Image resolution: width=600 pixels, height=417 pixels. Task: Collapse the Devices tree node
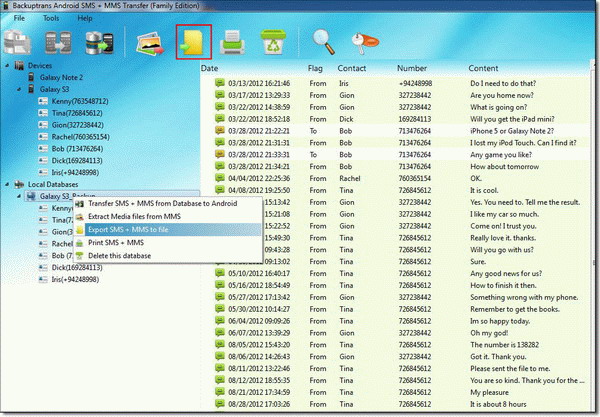[x=7, y=66]
